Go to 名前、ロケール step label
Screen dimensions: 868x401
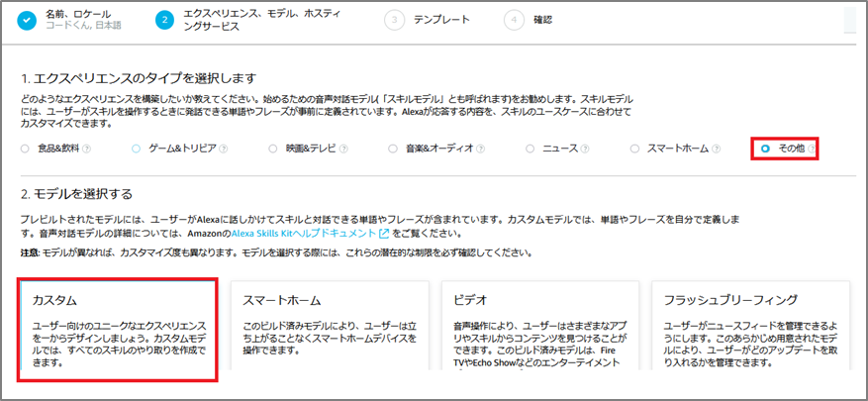77,15
